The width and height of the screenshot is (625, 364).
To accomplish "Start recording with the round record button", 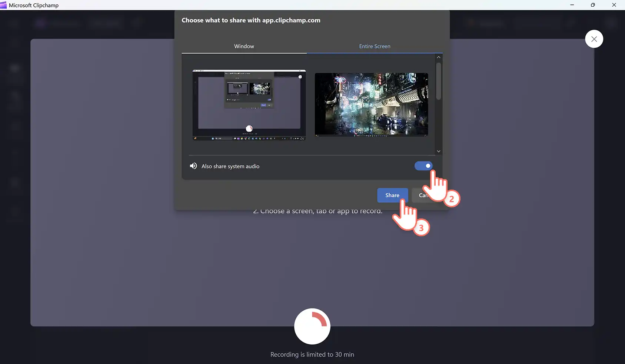I will (x=312, y=326).
